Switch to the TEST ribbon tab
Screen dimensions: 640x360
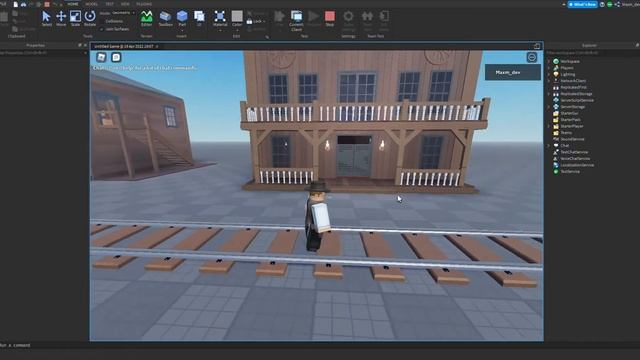click(x=109, y=4)
